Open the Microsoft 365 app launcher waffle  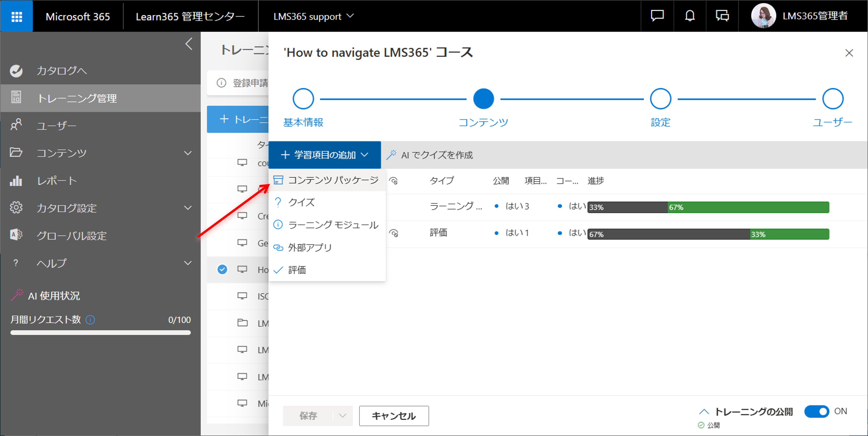17,16
